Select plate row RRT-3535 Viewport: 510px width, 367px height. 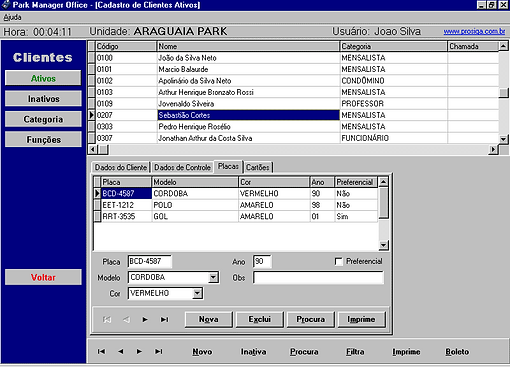pyautogui.click(x=236, y=216)
